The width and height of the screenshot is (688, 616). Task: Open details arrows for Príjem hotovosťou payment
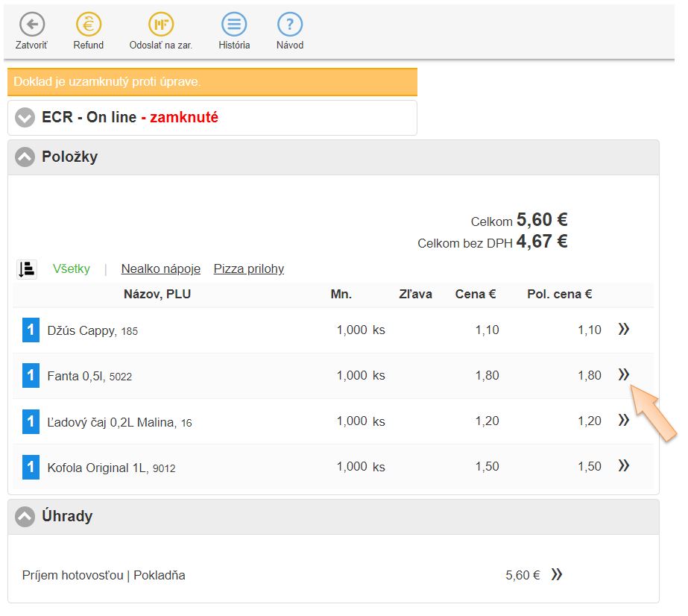coord(556,574)
